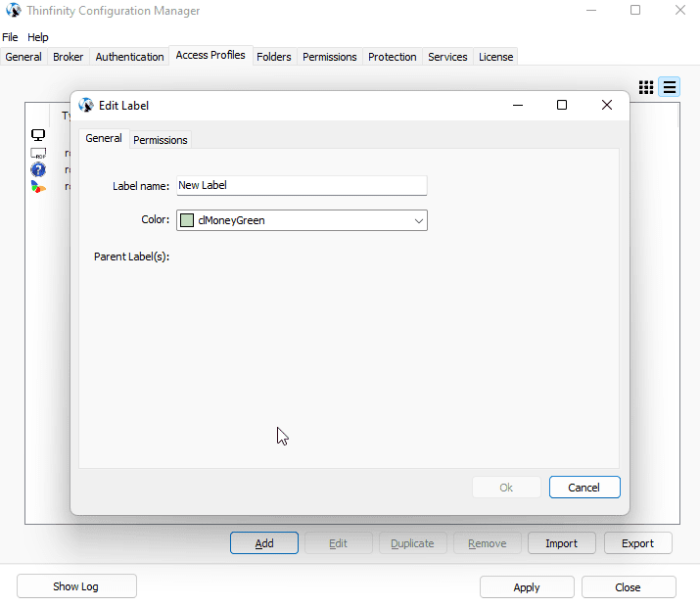Open the Permissions tab in Edit Label
Viewport: 700px width, 607px height.
[161, 140]
